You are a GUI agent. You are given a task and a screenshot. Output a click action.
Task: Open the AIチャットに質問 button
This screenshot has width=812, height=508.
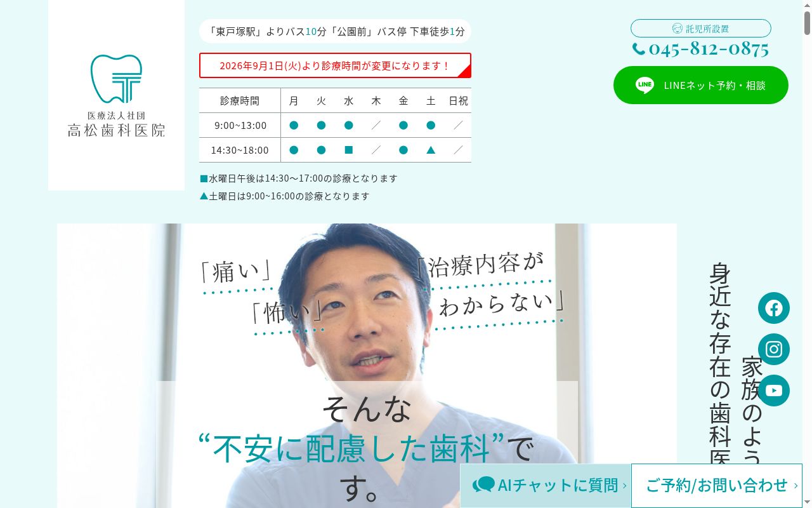pos(546,486)
